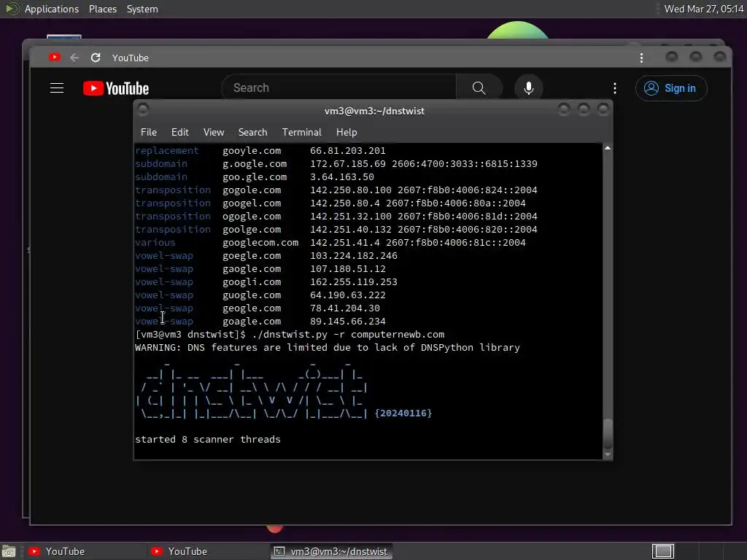Screen dimensions: 747x560
Task: Open terminal View menu
Action: click(x=214, y=133)
